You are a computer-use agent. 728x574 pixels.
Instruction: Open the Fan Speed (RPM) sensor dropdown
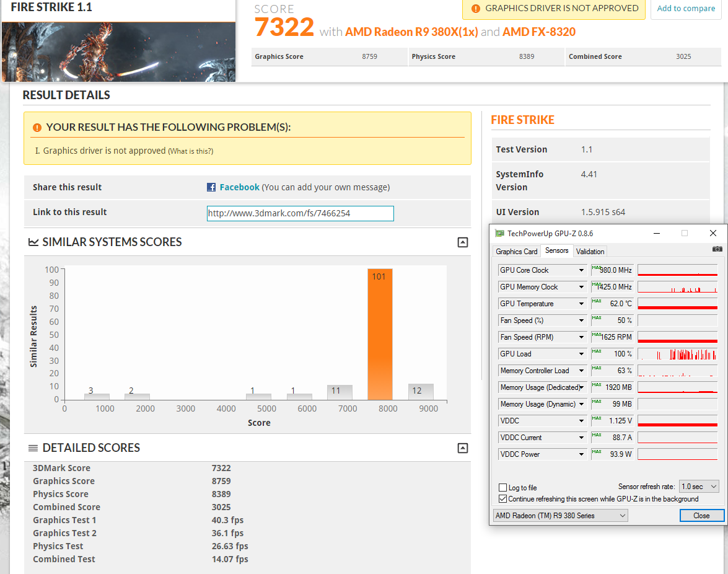pos(581,337)
